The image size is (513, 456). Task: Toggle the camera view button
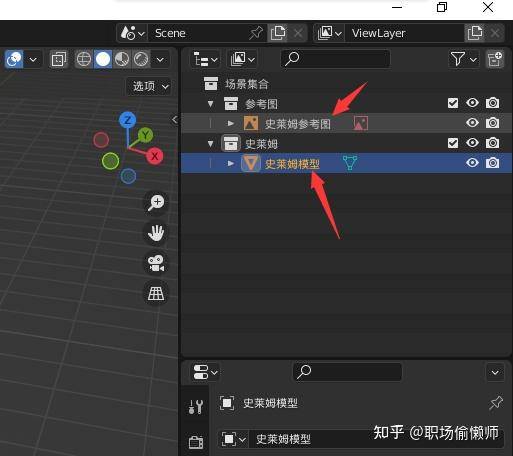[156, 263]
